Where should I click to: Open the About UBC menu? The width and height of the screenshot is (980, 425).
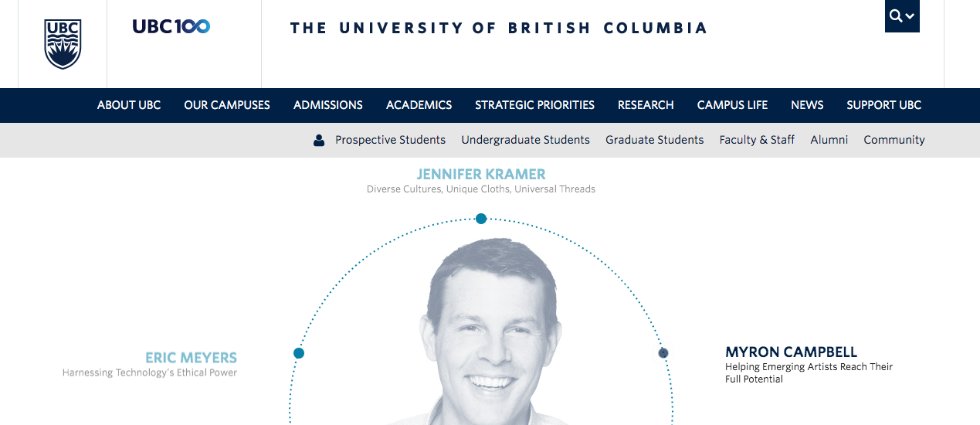coord(129,105)
